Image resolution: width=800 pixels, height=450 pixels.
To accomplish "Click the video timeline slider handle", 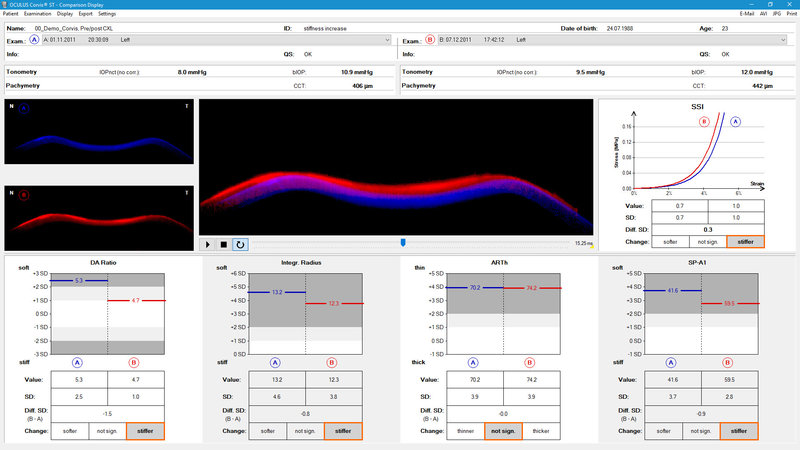I will (x=403, y=242).
